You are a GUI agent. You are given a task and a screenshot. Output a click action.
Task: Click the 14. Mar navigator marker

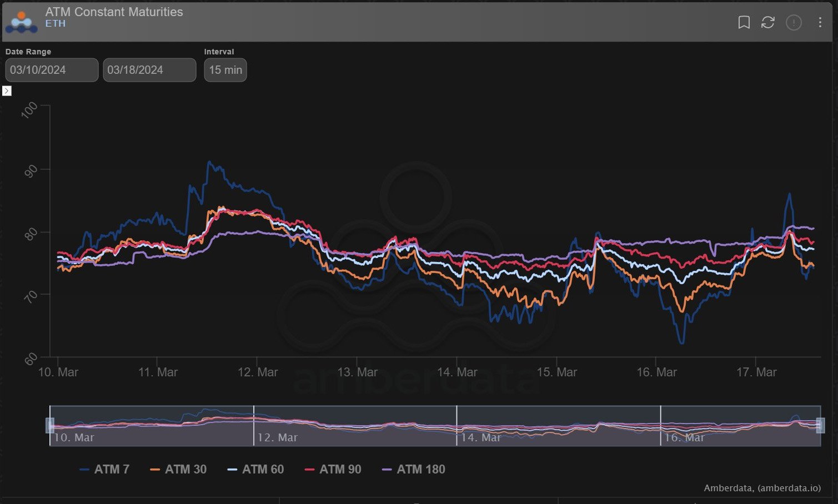click(480, 437)
